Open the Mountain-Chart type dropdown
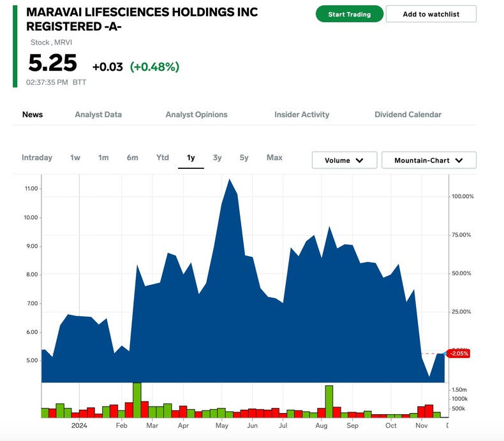The width and height of the screenshot is (504, 441). [x=428, y=161]
